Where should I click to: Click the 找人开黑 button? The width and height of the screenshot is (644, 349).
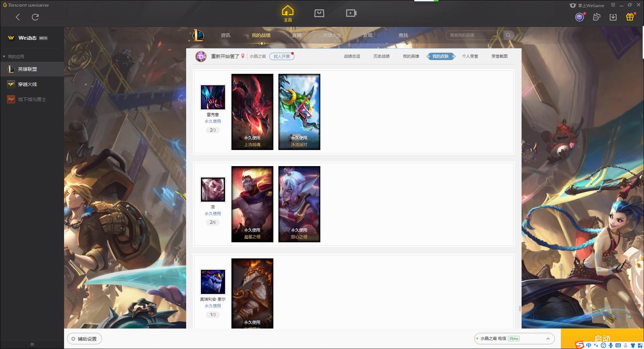pyautogui.click(x=282, y=56)
